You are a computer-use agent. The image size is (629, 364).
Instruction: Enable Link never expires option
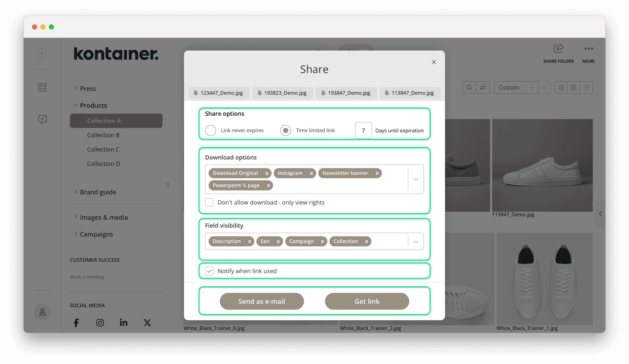[x=210, y=130]
